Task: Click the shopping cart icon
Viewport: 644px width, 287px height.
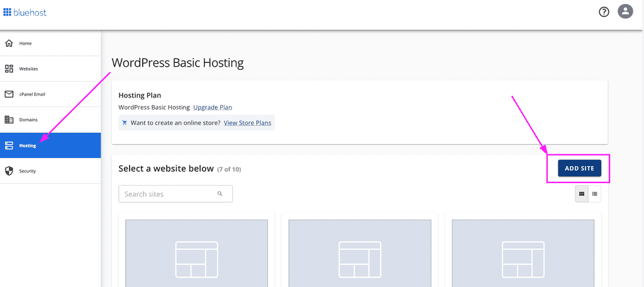Action: (x=125, y=123)
